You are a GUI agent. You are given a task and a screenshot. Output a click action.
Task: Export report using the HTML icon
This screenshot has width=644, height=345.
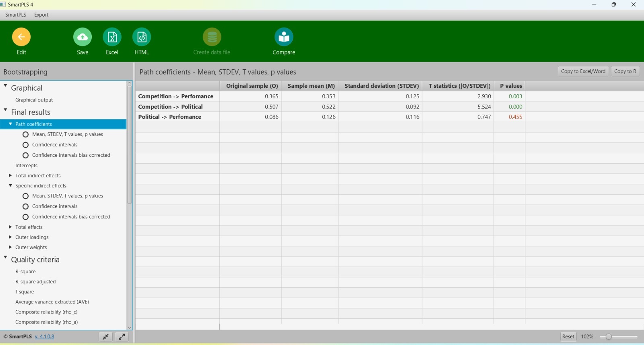(x=142, y=37)
